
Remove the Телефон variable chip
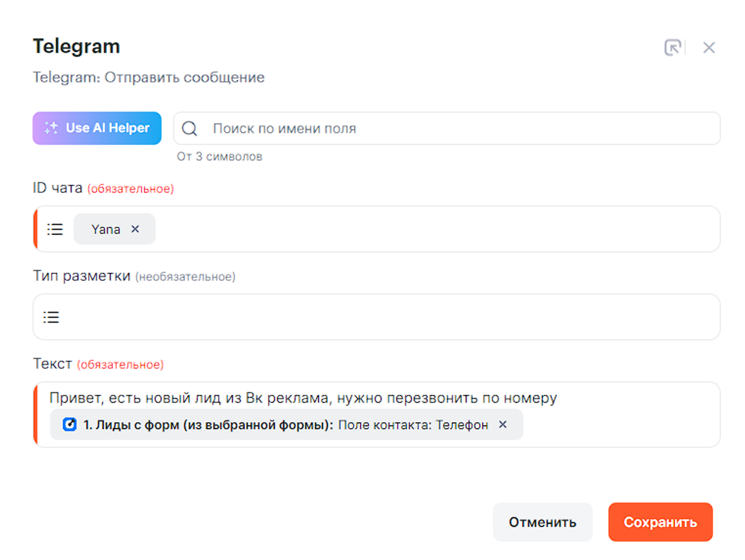click(503, 424)
